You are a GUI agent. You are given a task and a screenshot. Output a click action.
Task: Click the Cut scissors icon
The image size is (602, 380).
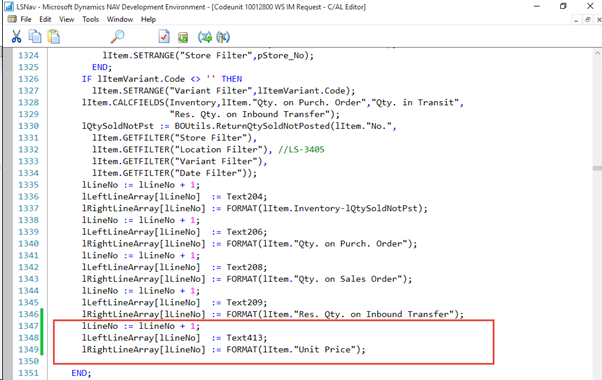click(x=16, y=37)
